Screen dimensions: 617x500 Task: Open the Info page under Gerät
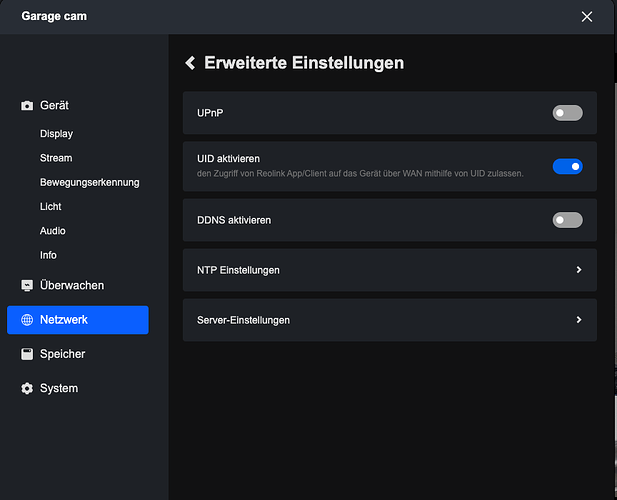[48, 255]
